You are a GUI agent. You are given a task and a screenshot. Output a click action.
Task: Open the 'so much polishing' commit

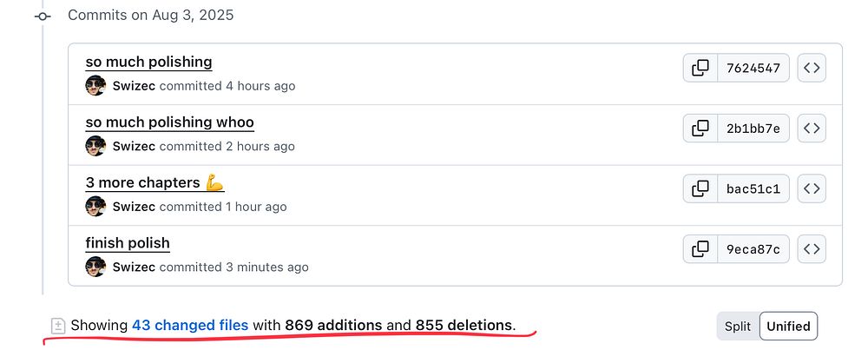pos(148,62)
